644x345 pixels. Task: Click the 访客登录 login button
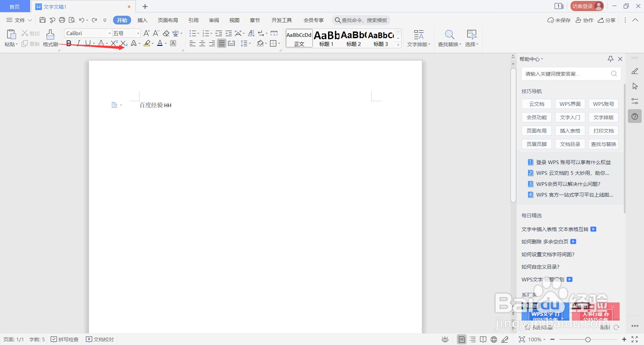587,6
